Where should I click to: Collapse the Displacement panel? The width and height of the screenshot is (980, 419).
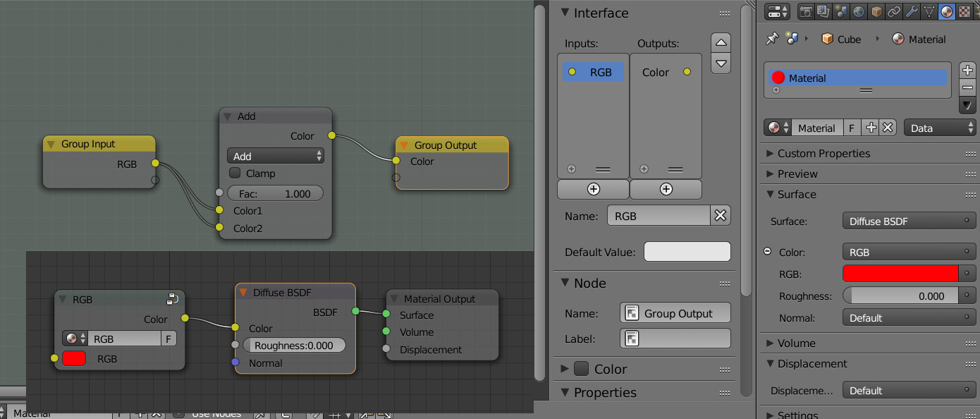point(770,363)
